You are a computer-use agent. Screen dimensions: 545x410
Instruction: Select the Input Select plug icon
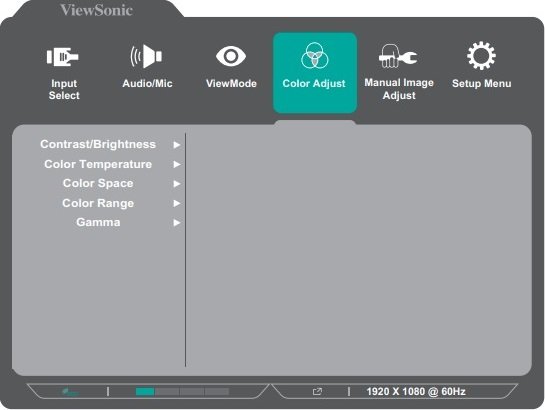tap(63, 56)
